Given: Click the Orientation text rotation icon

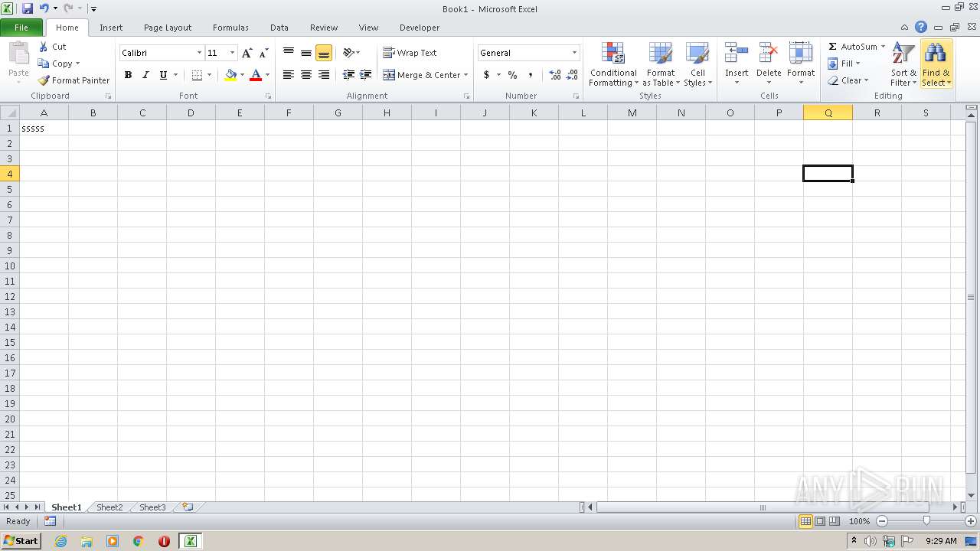Looking at the screenshot, I should [x=348, y=53].
